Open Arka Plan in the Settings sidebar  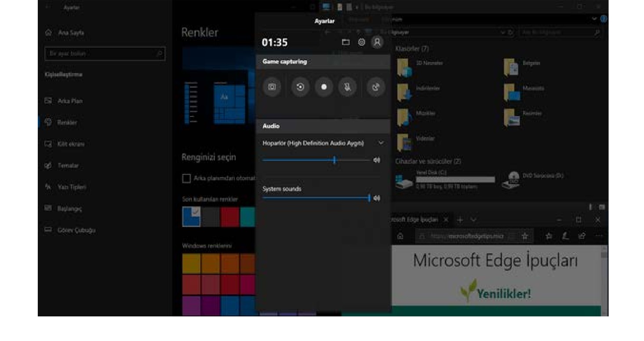pos(64,101)
